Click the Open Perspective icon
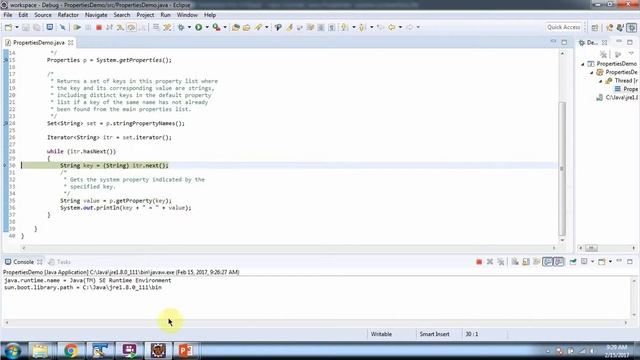640x360 pixels. tap(595, 27)
